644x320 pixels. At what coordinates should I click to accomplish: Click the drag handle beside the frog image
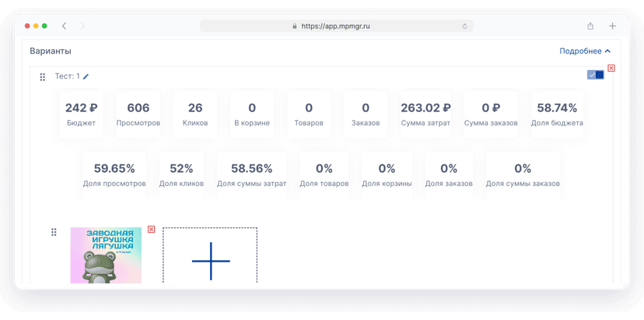tap(54, 232)
